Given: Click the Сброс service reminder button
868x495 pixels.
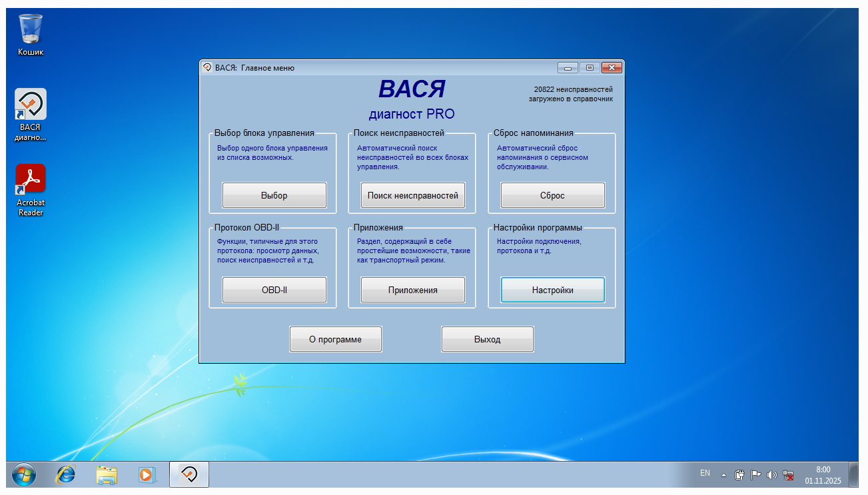Looking at the screenshot, I should point(552,196).
